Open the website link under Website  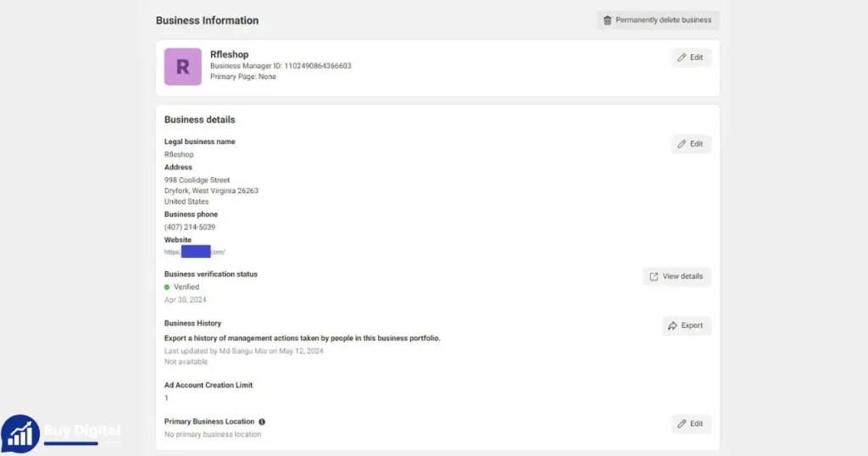194,252
